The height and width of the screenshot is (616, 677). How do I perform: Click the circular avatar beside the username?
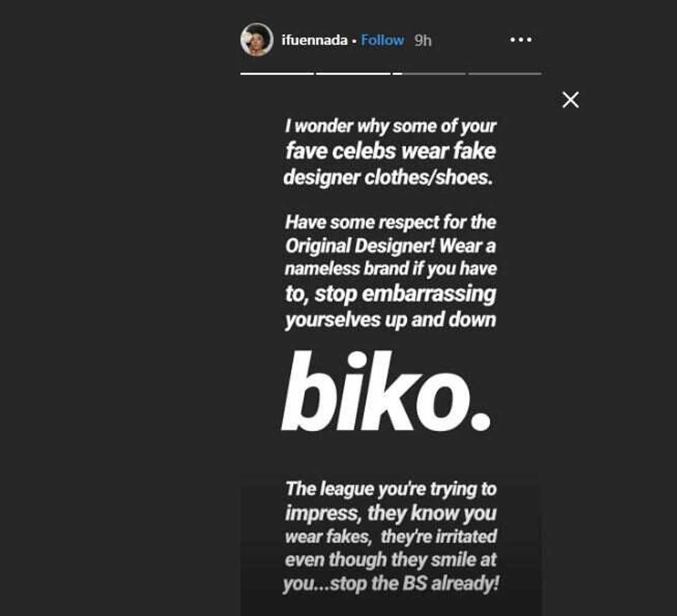click(256, 39)
